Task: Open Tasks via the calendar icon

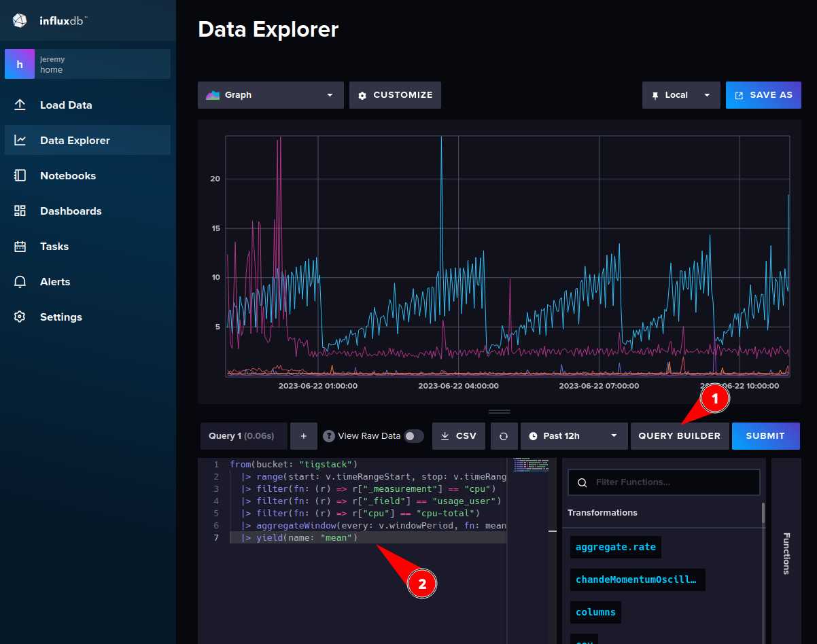Action: (x=19, y=246)
